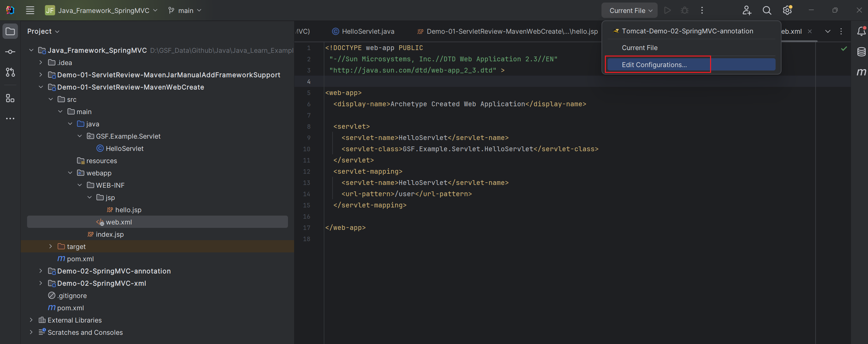Click the url-pattern /user line
Screen dimensions: 868x344
(x=406, y=194)
